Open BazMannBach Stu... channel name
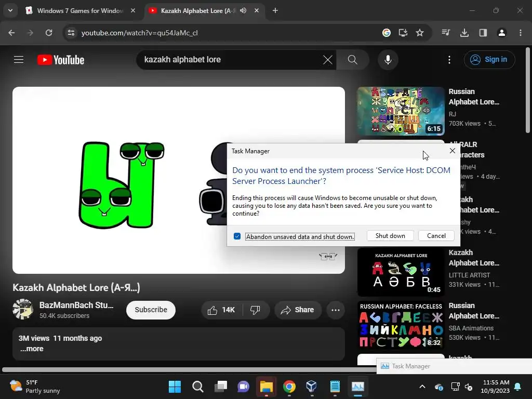 click(76, 305)
